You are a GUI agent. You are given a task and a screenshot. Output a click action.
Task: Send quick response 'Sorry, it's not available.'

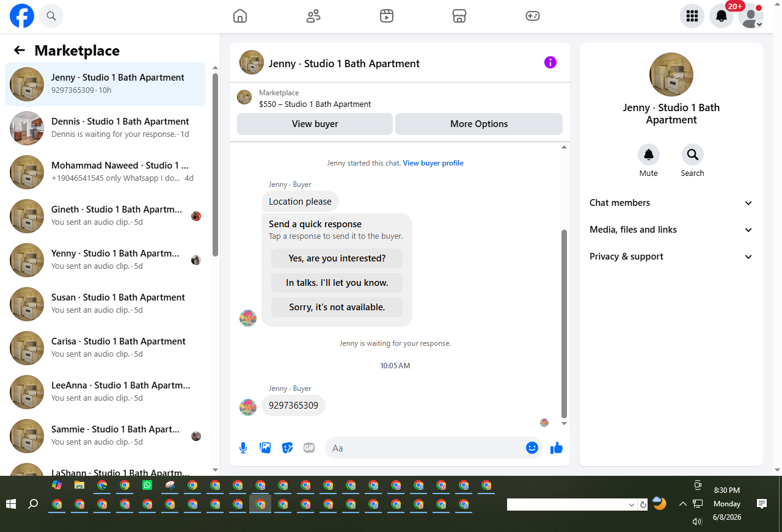337,307
